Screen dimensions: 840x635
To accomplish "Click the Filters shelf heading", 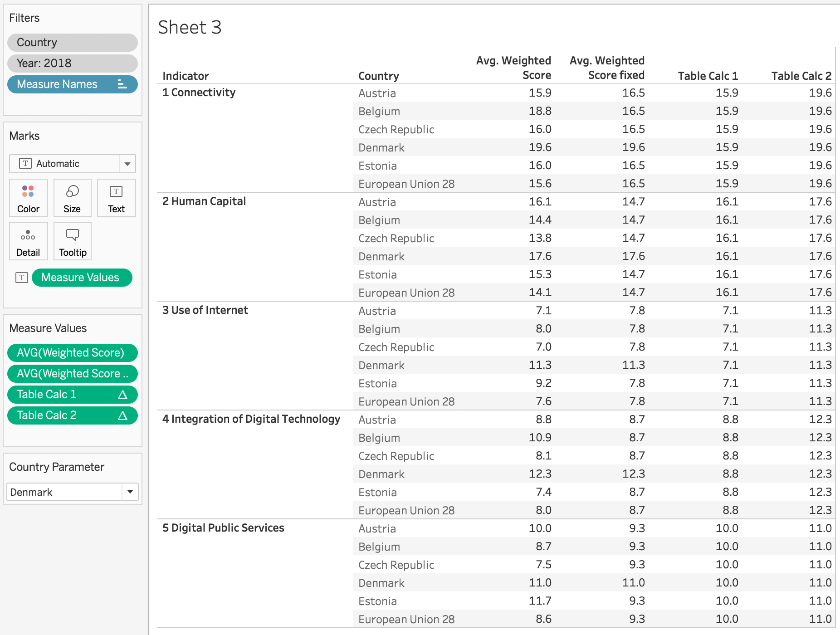I will coord(24,18).
